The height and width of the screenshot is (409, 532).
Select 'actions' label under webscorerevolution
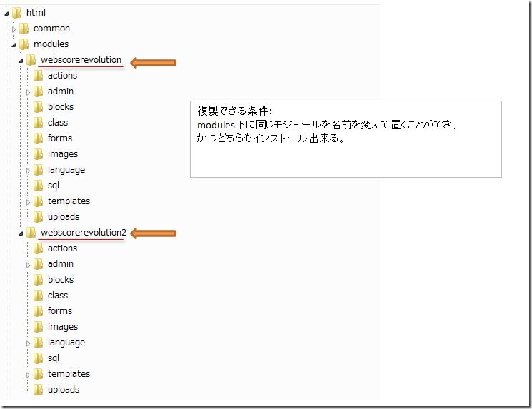(x=62, y=75)
